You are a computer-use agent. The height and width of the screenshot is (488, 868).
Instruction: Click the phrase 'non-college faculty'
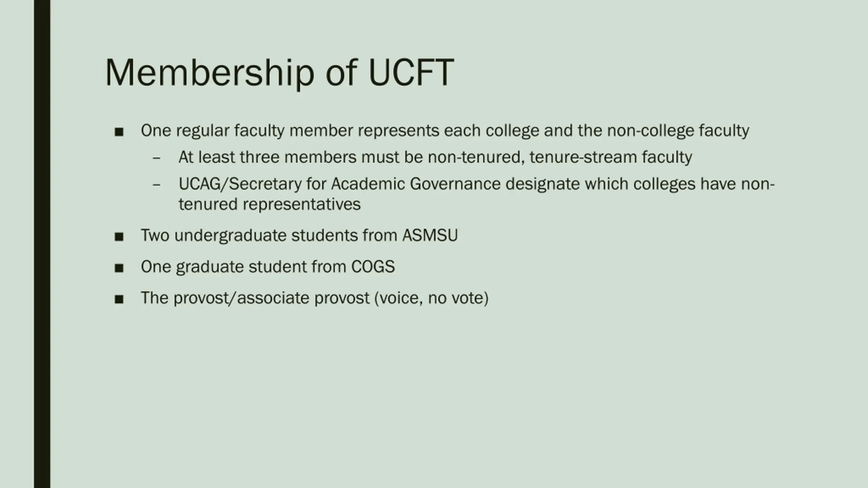[x=678, y=131]
